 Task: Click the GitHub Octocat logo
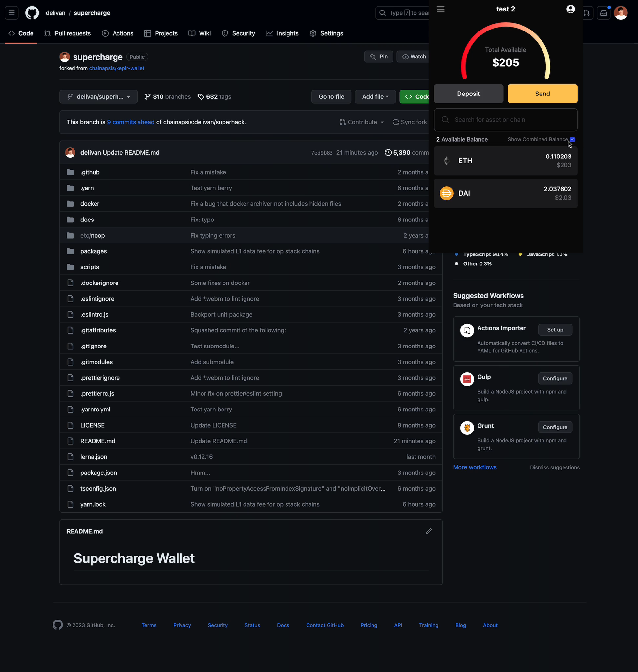click(x=32, y=13)
